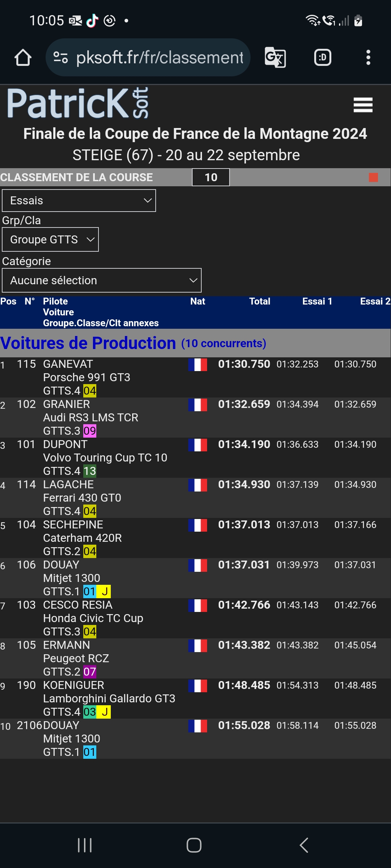
Task: Tap the Google Translate page icon
Action: click(275, 58)
